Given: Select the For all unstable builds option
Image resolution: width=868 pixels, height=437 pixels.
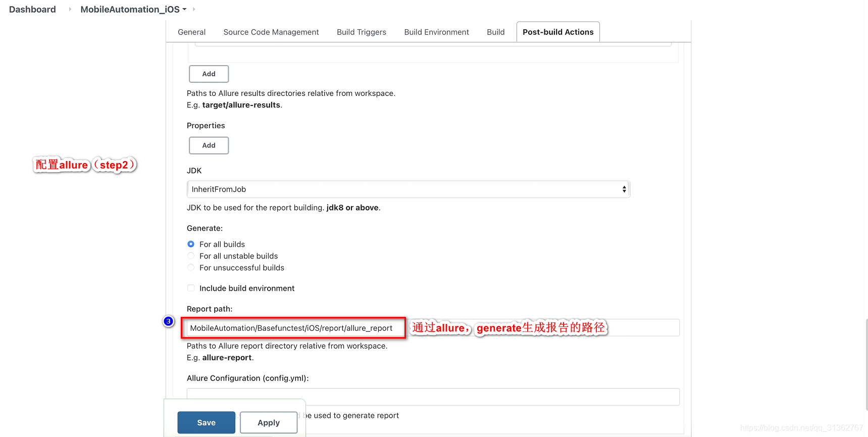Looking at the screenshot, I should 191,256.
